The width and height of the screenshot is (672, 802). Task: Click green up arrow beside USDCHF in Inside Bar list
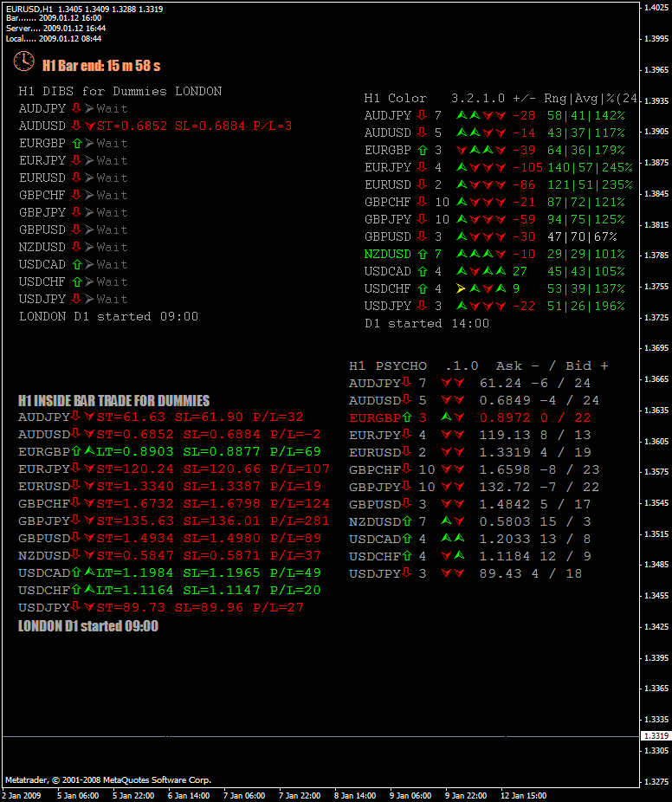76,590
